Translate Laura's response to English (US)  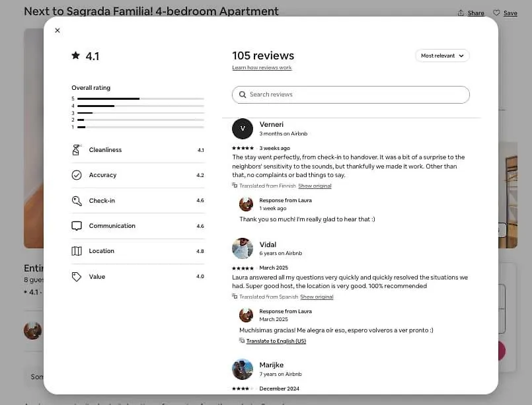point(276,341)
